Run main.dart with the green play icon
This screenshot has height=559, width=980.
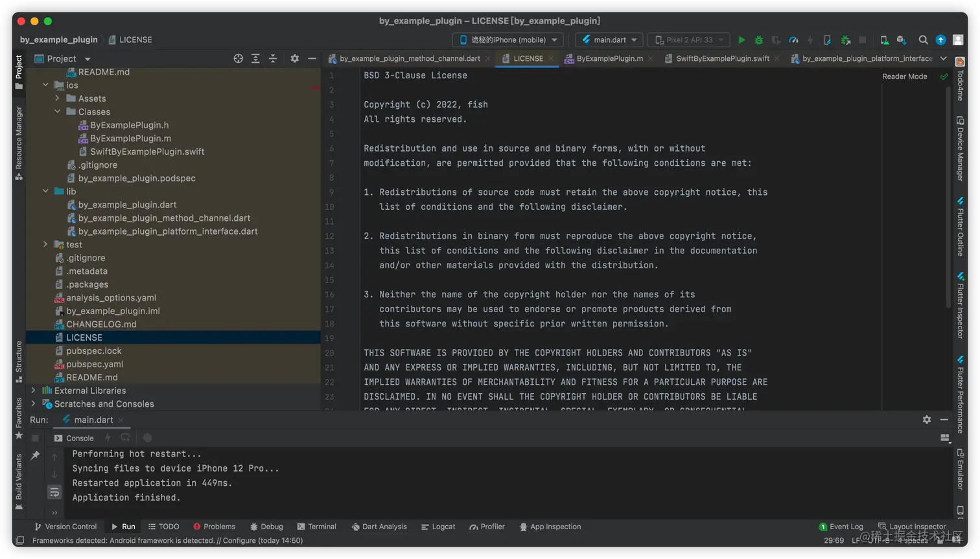(x=741, y=40)
